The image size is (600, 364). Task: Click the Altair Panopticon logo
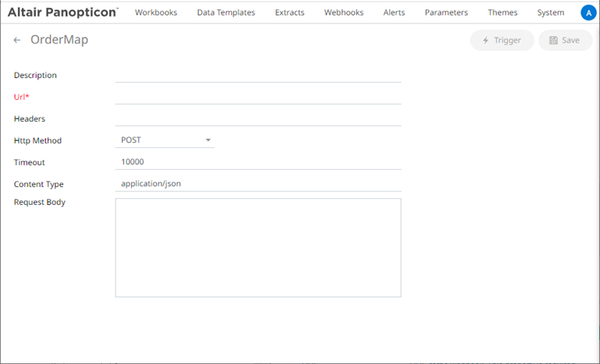(63, 12)
